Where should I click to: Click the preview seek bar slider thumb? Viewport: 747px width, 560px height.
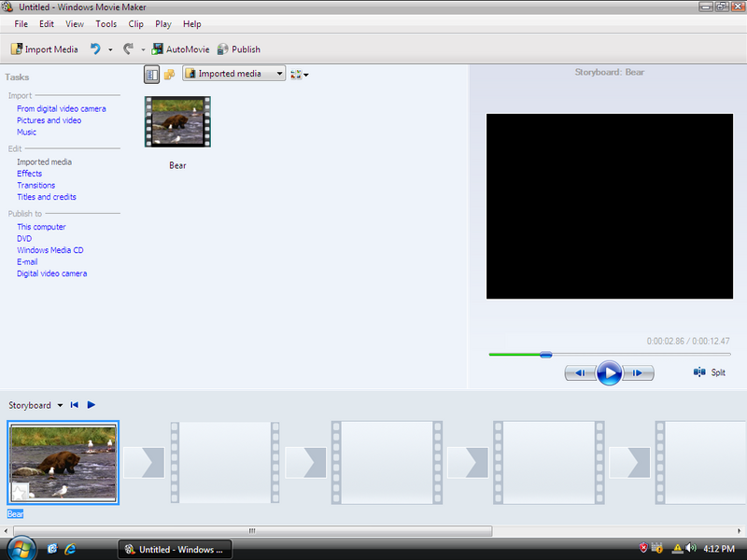point(546,355)
